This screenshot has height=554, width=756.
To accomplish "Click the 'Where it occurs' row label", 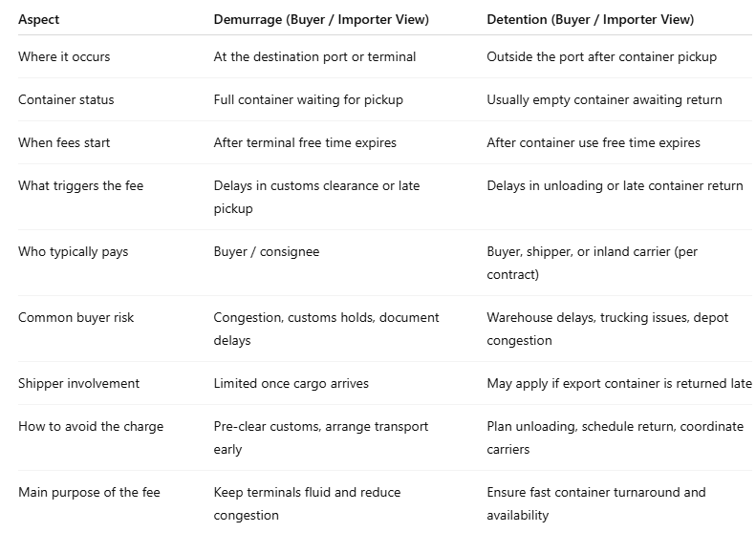I will (64, 57).
